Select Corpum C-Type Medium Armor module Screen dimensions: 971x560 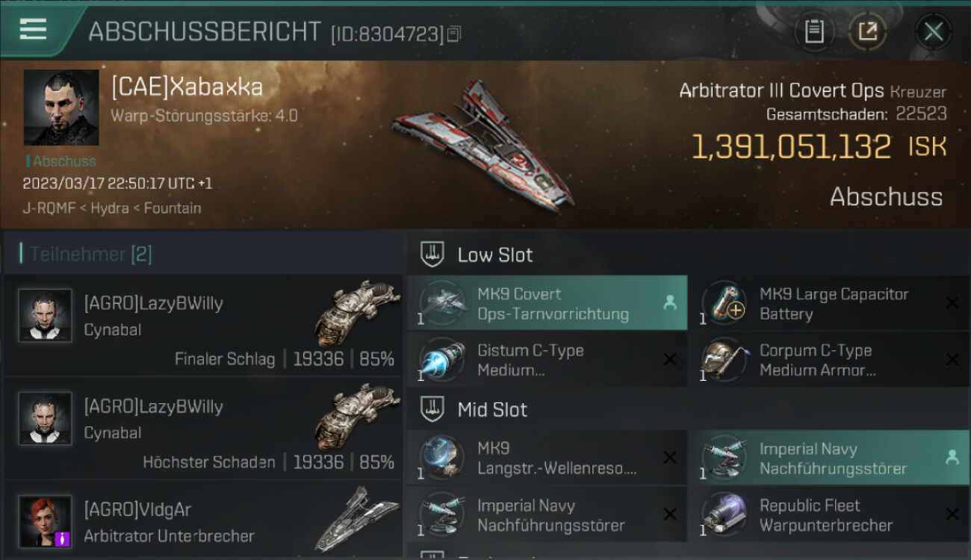tap(829, 360)
